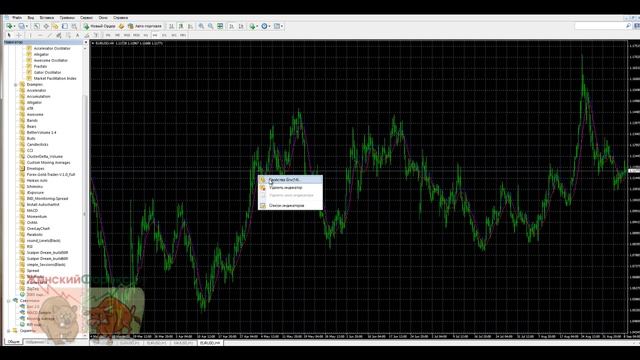
Task: Select Fractals indicator in Navigator
Action: 40,66
